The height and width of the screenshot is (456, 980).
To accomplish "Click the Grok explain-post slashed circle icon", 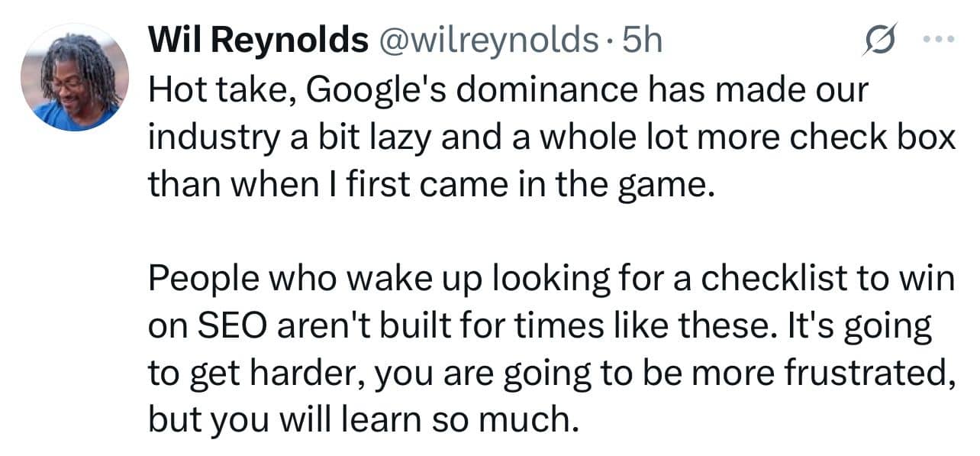I will click(877, 40).
